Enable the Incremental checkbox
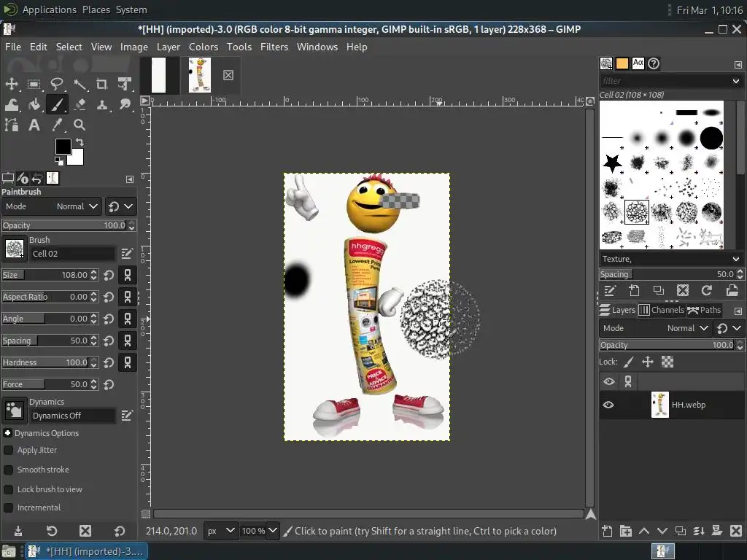The height and width of the screenshot is (560, 747). click(x=9, y=507)
